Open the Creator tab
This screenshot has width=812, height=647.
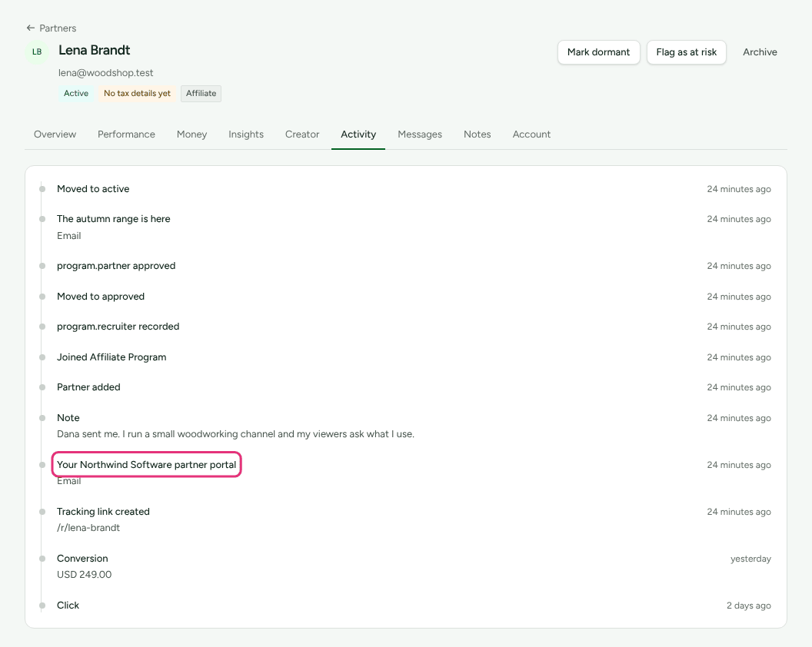coord(302,134)
